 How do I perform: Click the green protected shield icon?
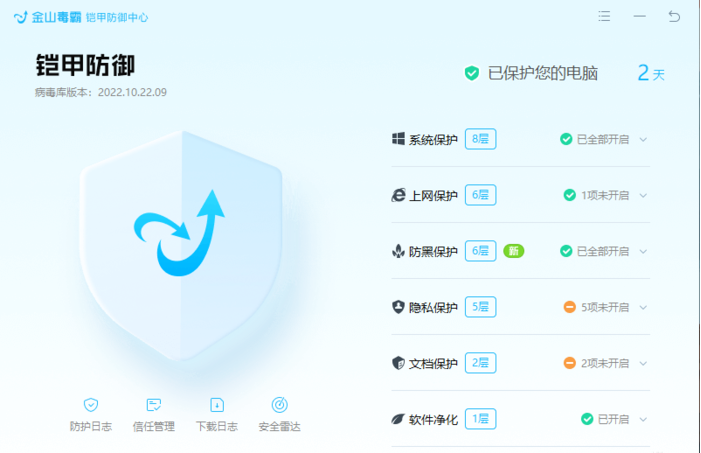[x=472, y=73]
